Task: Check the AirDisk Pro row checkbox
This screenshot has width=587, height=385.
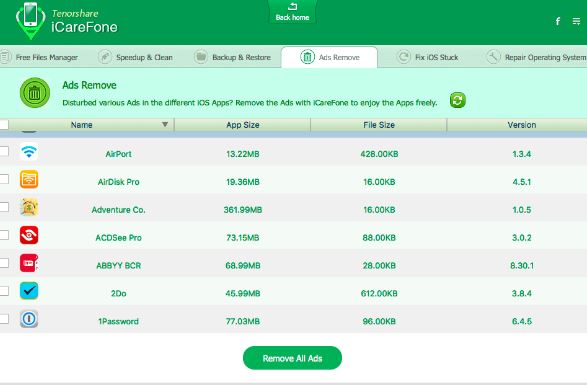Action: click(4, 179)
